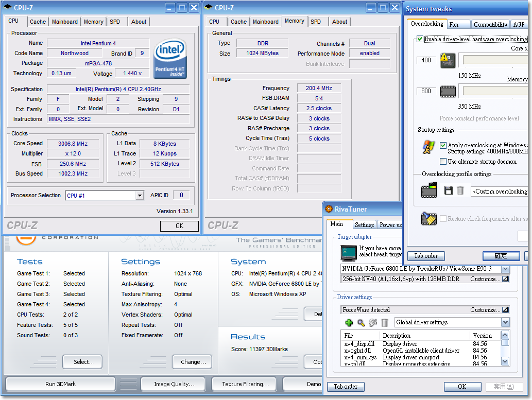The height and width of the screenshot is (400, 532).
Task: Save overclocking profile with the floppy icon
Action: pos(449,190)
